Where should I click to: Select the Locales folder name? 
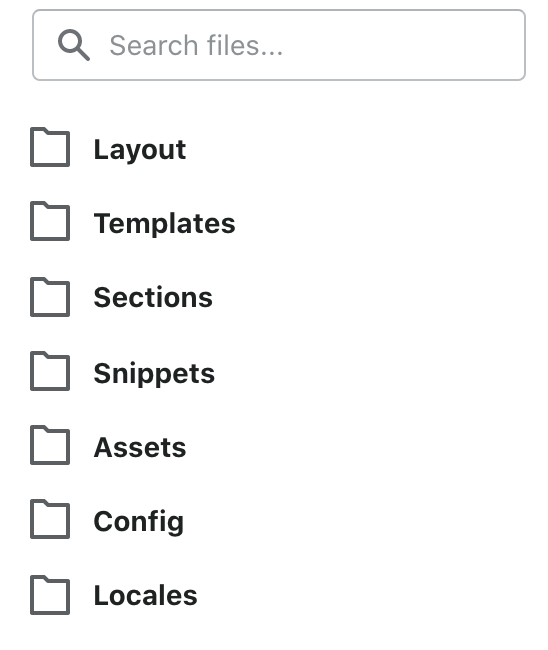(x=145, y=595)
